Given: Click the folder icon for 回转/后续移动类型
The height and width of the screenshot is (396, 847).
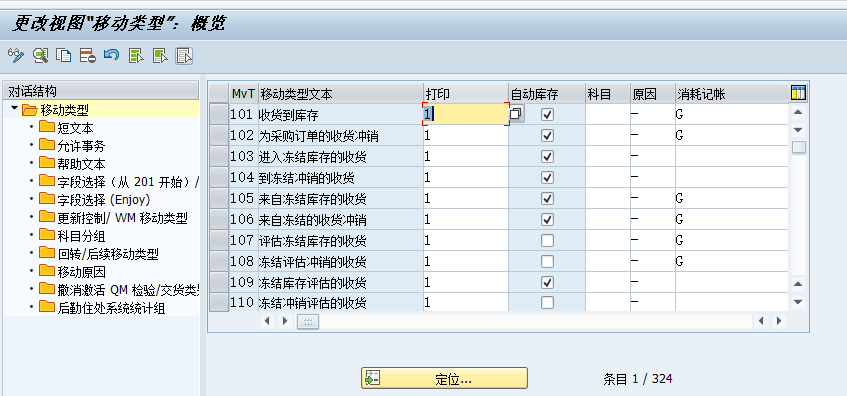Looking at the screenshot, I should click(x=48, y=254).
